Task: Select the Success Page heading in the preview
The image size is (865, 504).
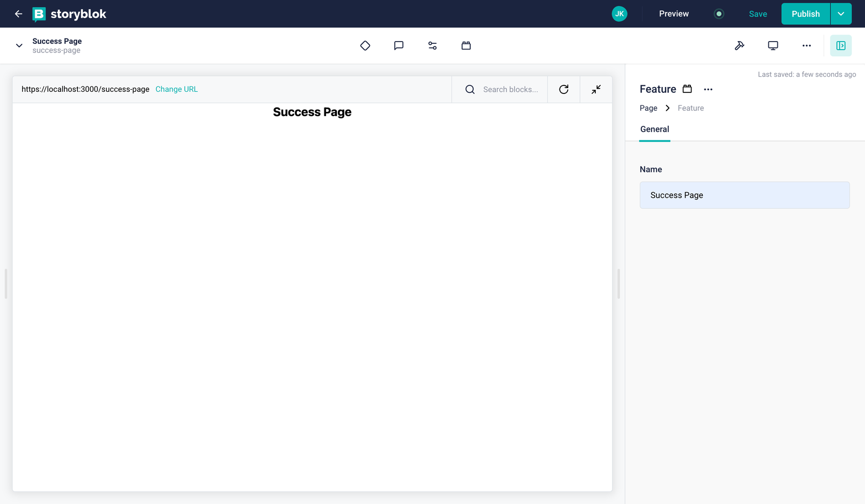Action: [312, 112]
